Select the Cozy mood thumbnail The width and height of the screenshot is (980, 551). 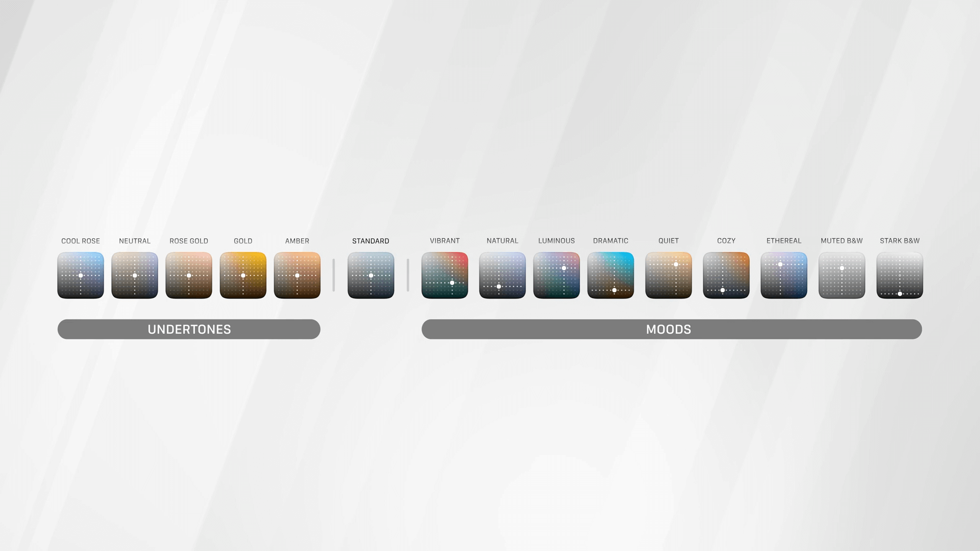point(726,275)
